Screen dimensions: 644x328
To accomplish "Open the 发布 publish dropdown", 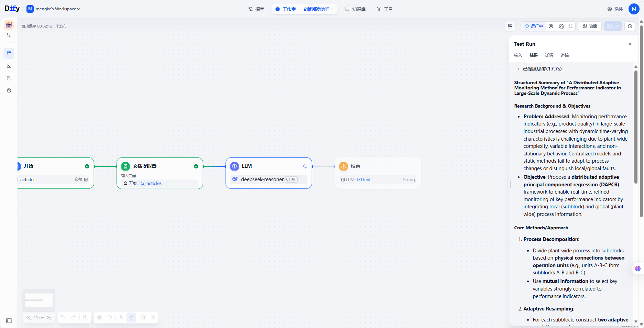I will [613, 26].
